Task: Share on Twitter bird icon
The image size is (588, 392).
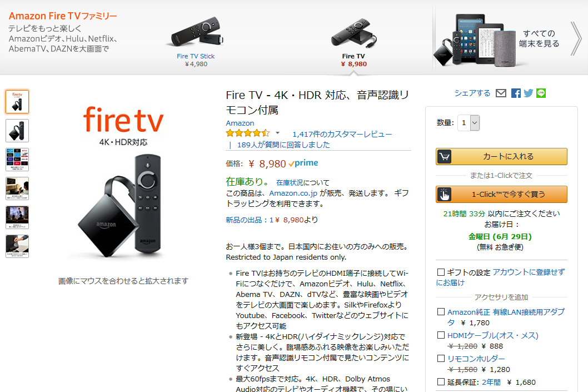Action: (529, 93)
